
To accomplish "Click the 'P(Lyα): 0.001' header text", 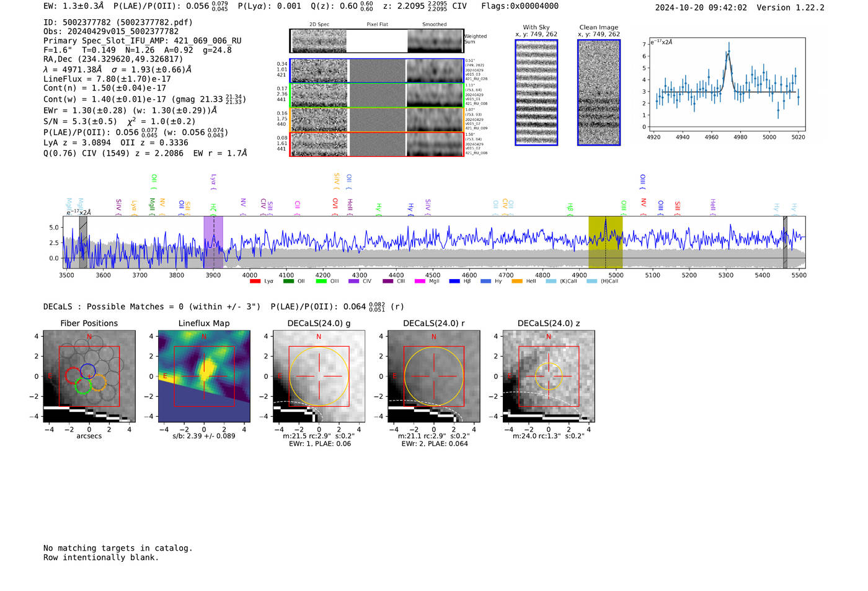I will point(270,6).
